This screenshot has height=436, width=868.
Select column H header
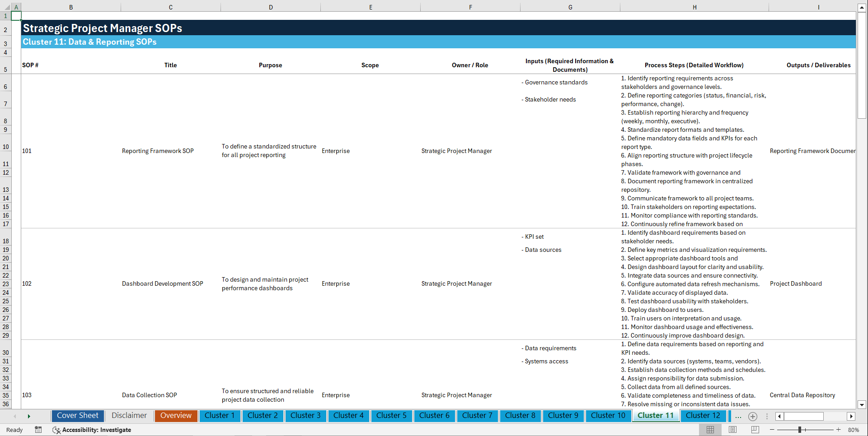pyautogui.click(x=694, y=7)
